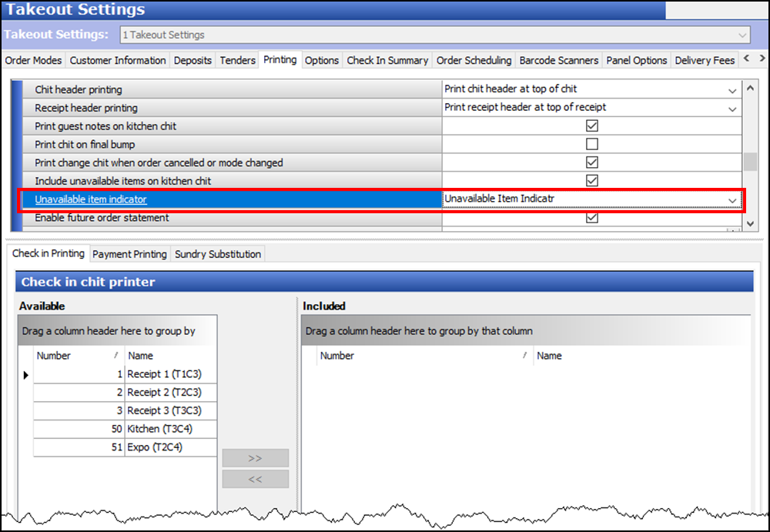Expand Receipt header printing dropdown
The width and height of the screenshot is (770, 532).
point(732,109)
